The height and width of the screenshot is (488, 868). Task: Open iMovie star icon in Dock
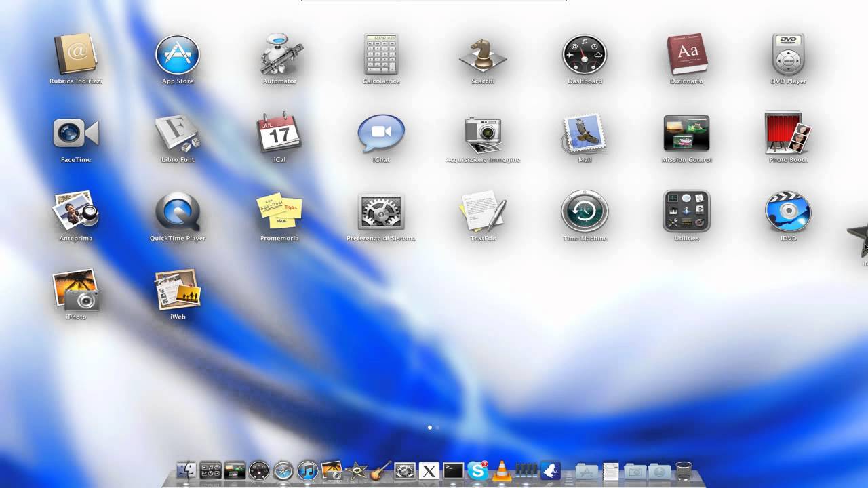coord(357,470)
